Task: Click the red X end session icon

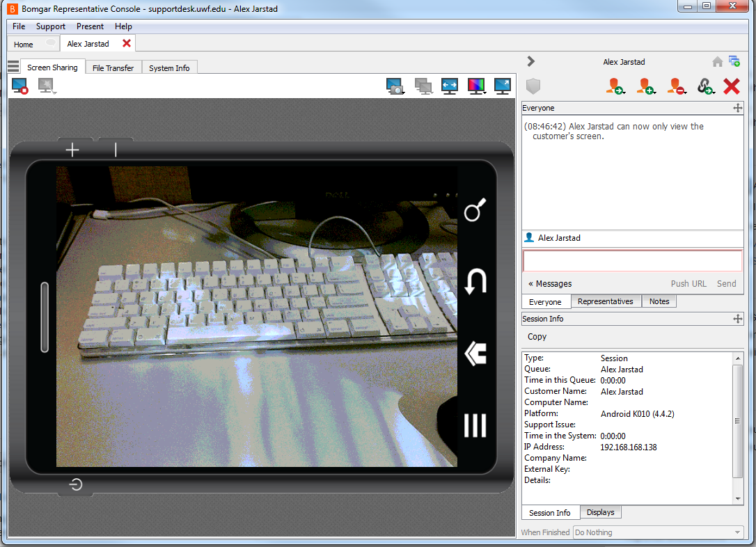Action: (731, 86)
